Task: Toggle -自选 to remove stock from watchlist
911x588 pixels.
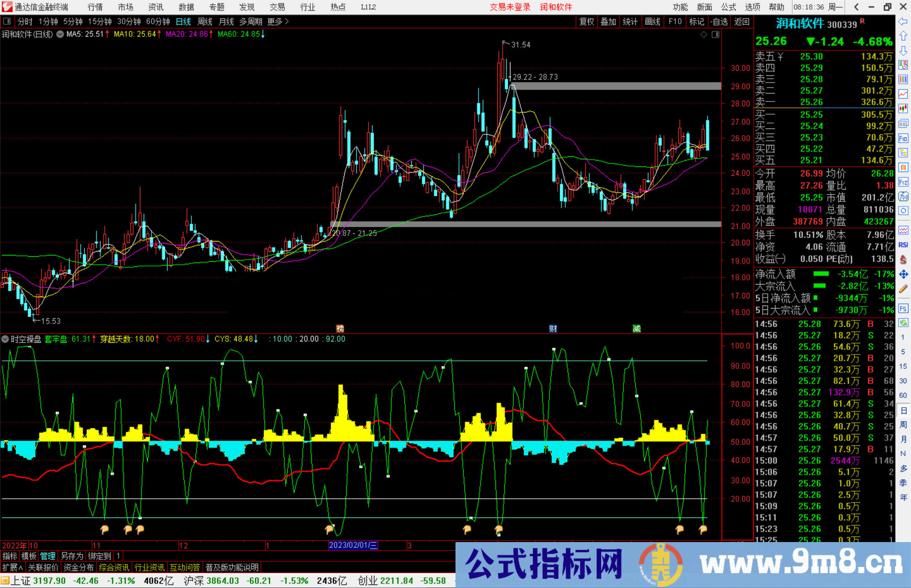Action: pos(719,21)
